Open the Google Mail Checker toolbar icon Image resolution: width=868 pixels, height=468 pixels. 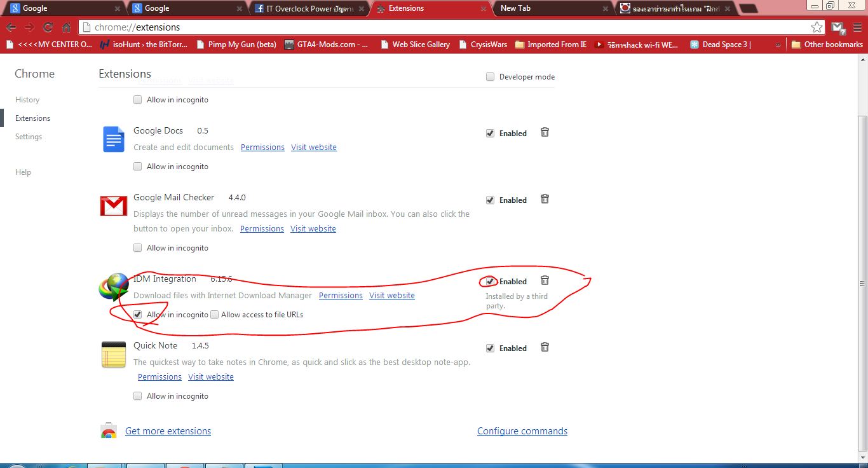click(839, 27)
